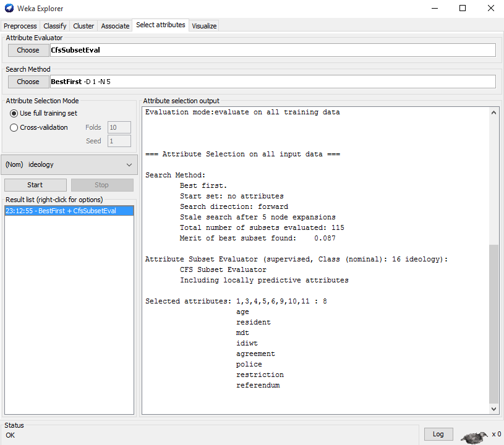Viewport: 504px width, 445px height.
Task: Click the Weka bird logo icon
Action: [x=9, y=9]
